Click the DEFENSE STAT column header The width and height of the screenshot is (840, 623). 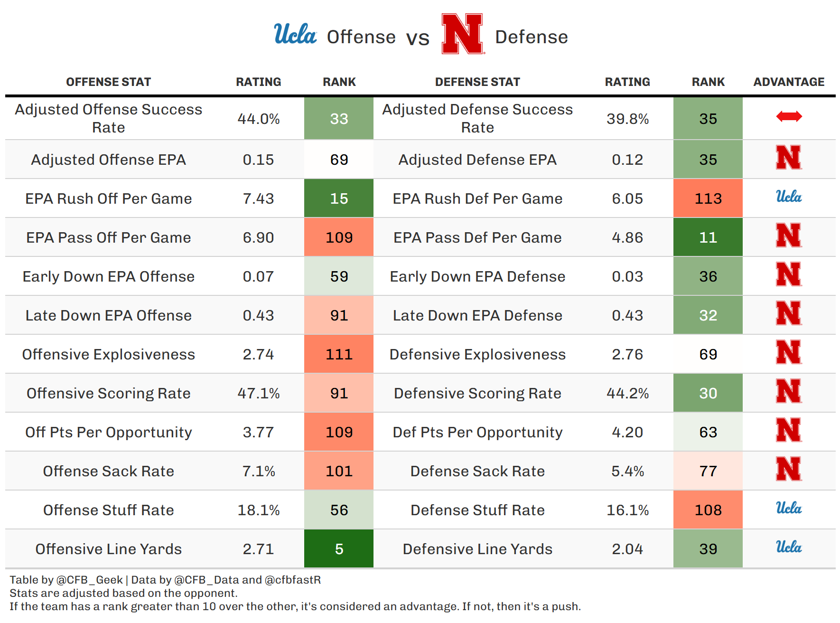[477, 82]
